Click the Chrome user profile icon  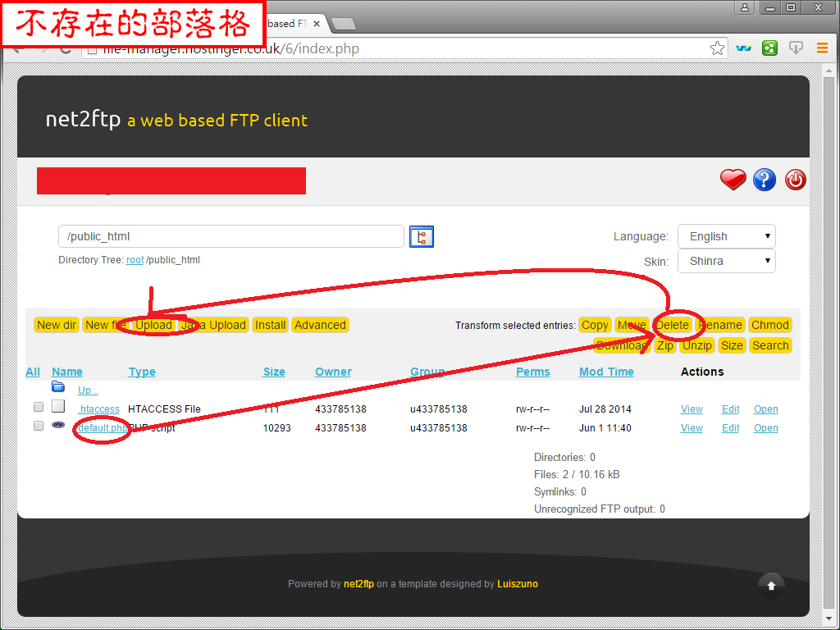(x=745, y=7)
